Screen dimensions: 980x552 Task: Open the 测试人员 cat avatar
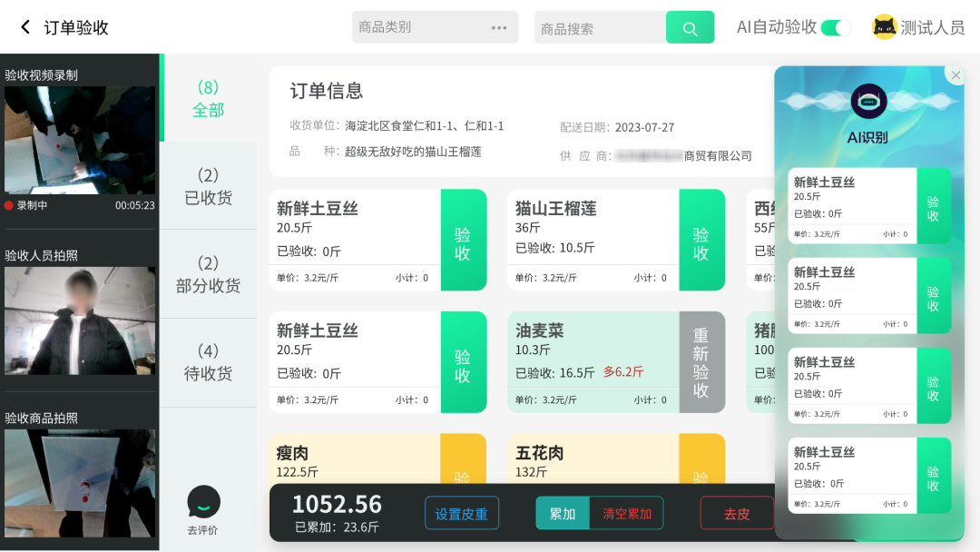884,27
